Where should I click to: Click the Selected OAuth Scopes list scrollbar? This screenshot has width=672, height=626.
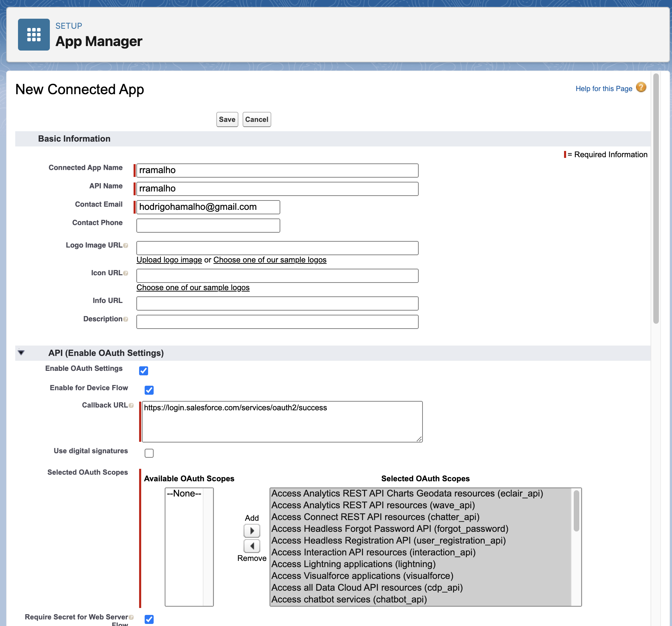[x=576, y=511]
